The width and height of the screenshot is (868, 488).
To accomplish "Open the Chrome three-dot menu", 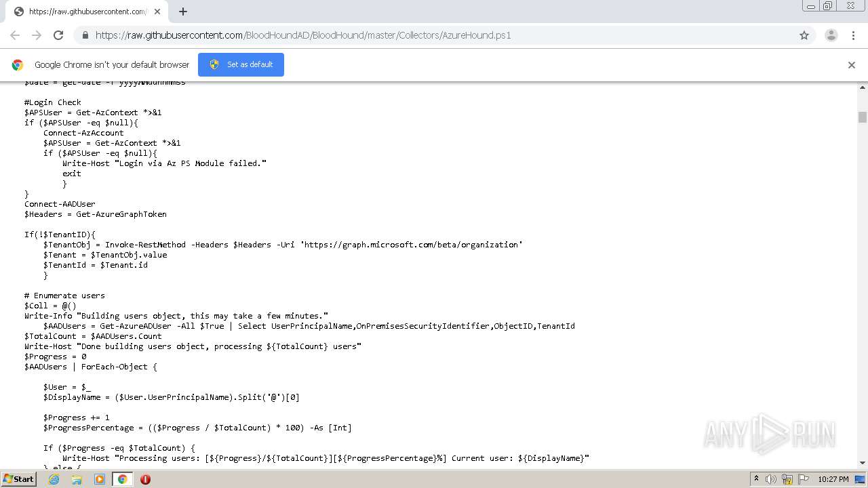I will (852, 35).
